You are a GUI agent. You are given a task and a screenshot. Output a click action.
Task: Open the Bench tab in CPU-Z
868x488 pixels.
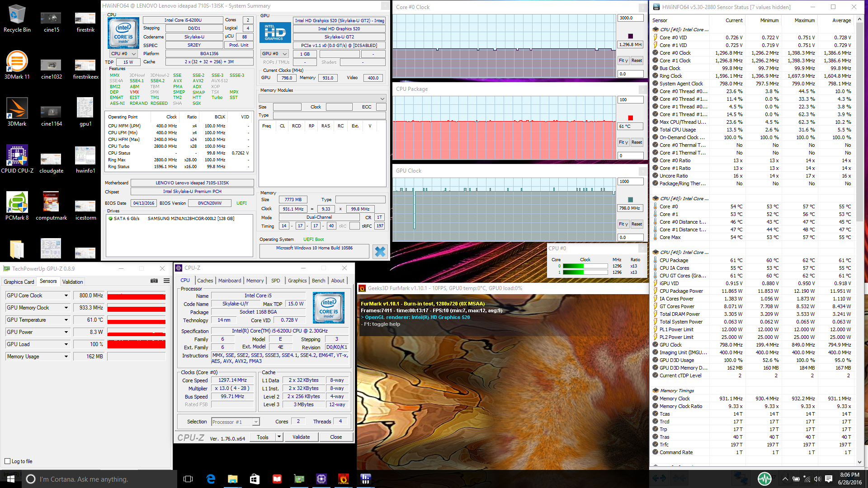[318, 281]
